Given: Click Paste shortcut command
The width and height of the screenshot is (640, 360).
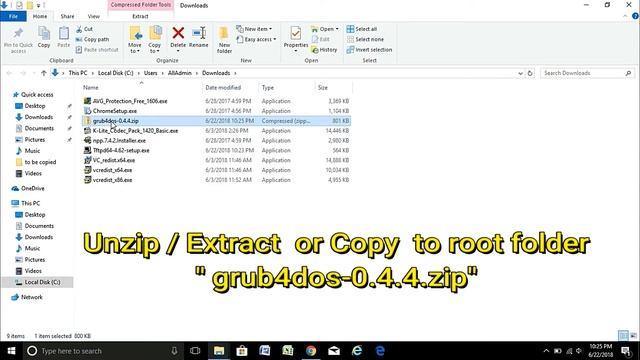Looking at the screenshot, I should pyautogui.click(x=97, y=50).
